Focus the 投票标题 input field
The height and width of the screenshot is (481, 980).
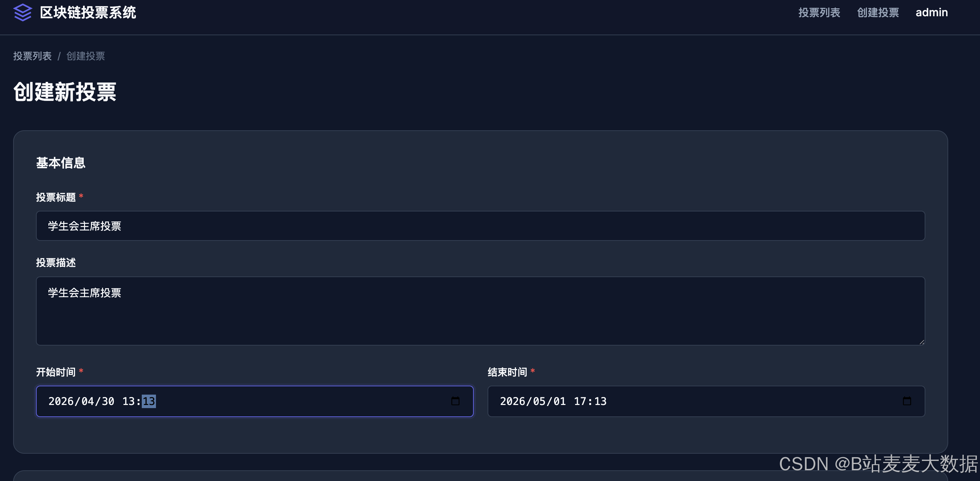click(480, 226)
